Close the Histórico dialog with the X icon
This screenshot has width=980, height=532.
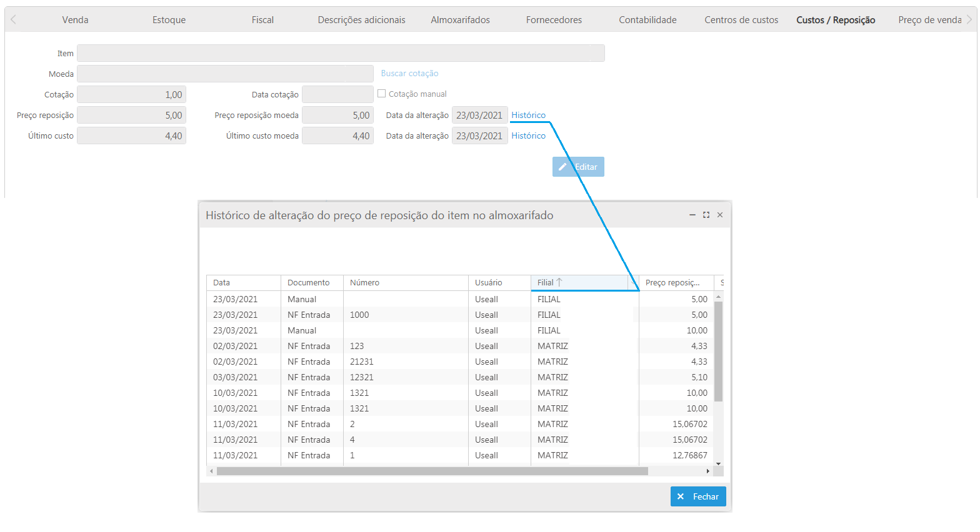(720, 215)
